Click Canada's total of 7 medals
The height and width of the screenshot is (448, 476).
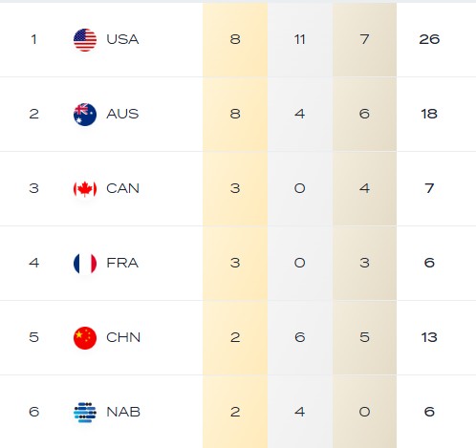429,188
